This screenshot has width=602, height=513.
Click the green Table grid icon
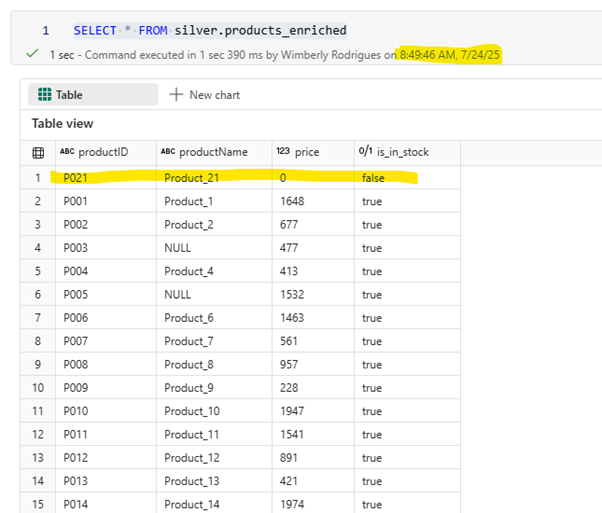45,94
